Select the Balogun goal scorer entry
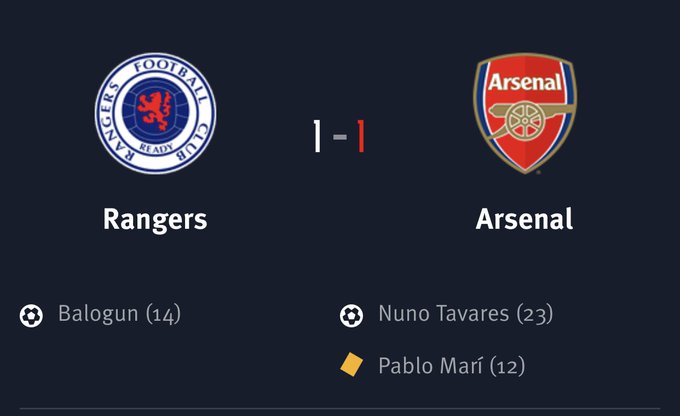The height and width of the screenshot is (416, 680). click(119, 314)
